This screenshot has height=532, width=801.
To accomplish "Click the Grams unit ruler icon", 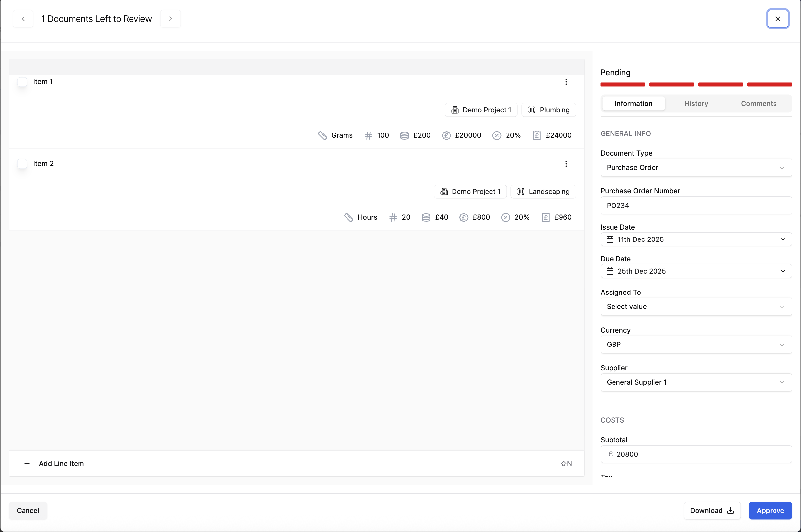I will click(x=322, y=135).
